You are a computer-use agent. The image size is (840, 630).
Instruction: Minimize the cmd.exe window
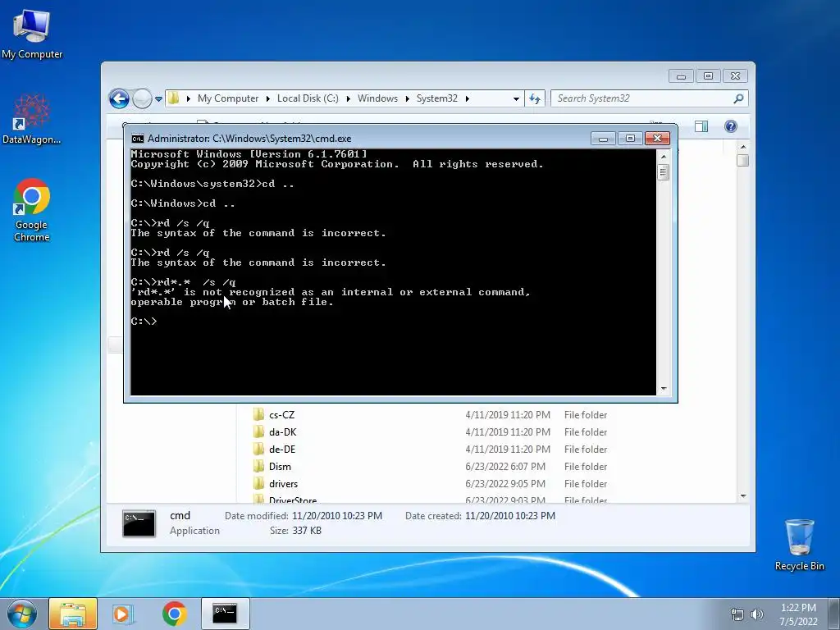[603, 139]
